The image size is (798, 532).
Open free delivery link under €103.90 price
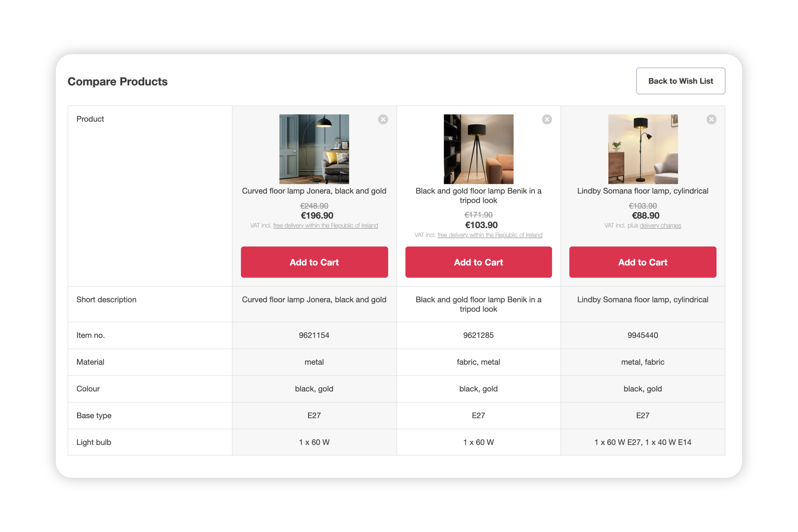(490, 235)
